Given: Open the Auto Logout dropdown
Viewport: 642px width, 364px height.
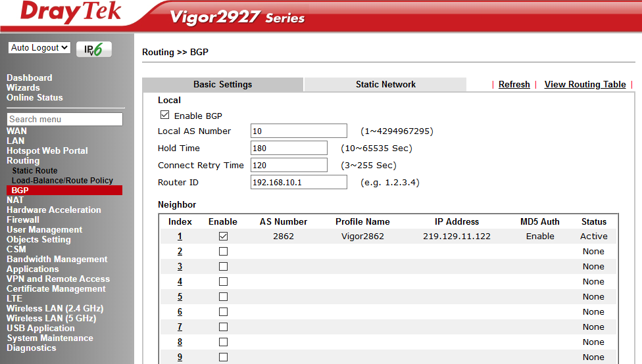Looking at the screenshot, I should click(39, 47).
